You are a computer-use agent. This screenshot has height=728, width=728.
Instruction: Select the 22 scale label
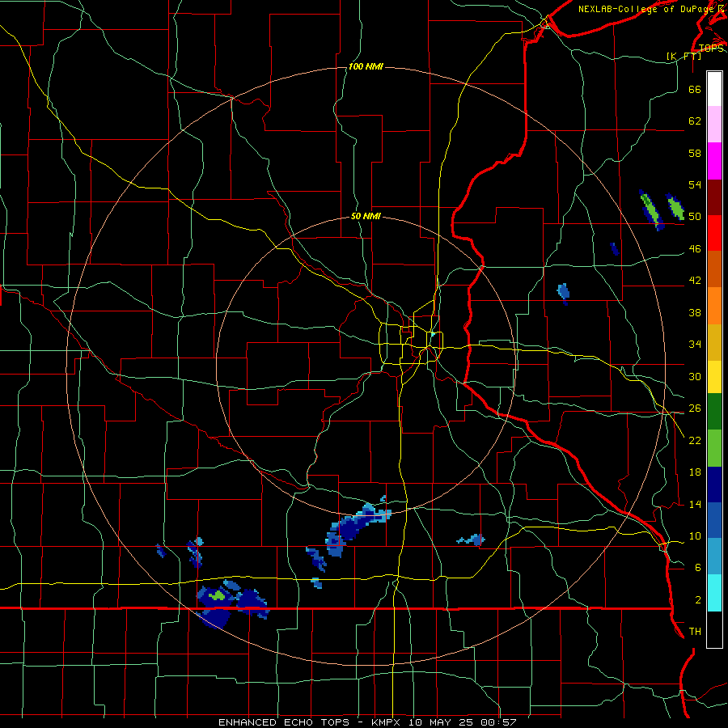point(695,440)
